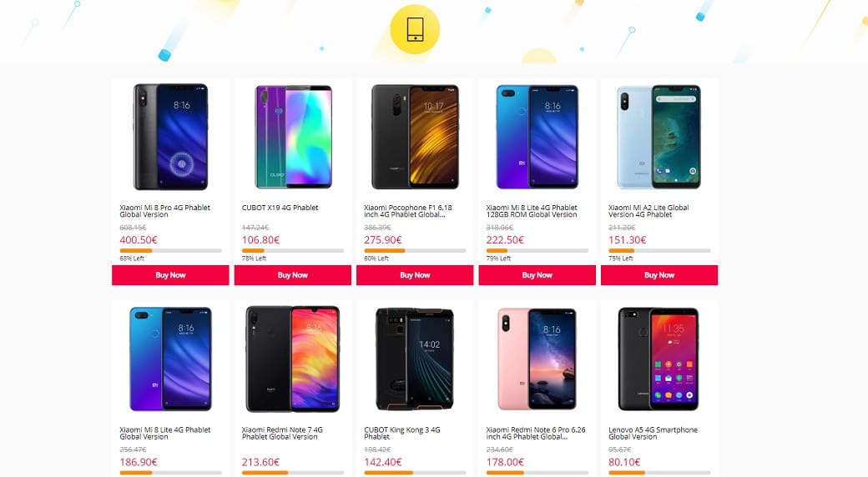The width and height of the screenshot is (868, 477).
Task: Open the CUBOT X19 4G Phablet title
Action: [x=280, y=208]
